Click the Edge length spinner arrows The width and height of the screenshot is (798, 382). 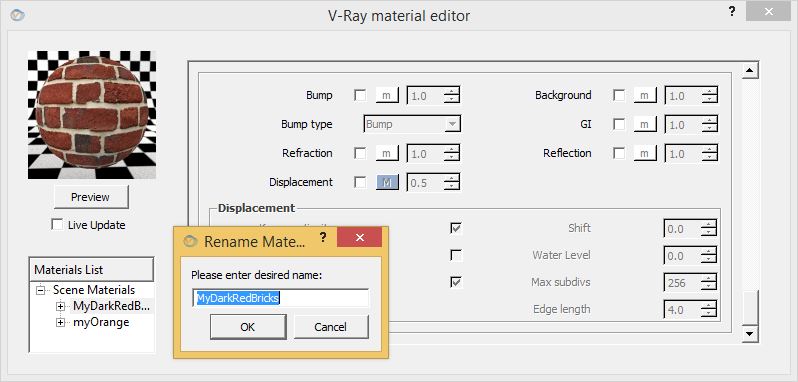[x=708, y=309]
